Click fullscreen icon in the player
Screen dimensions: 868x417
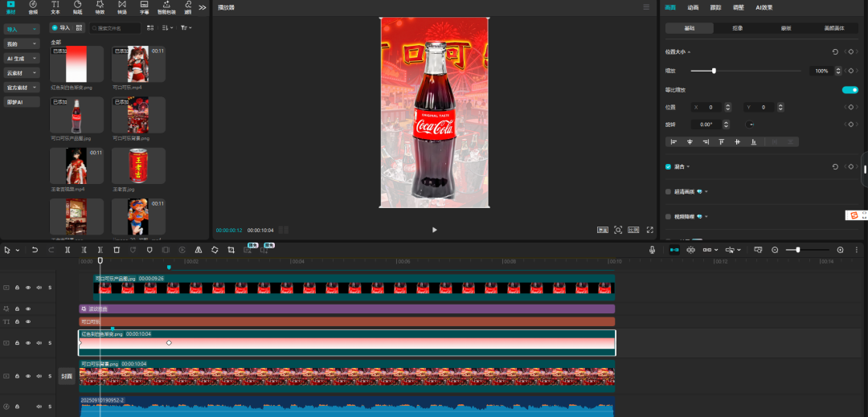[649, 230]
